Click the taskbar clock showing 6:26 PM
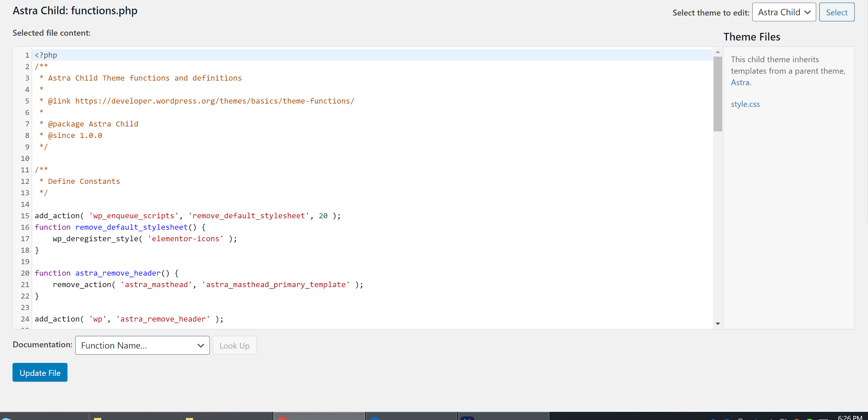 click(x=850, y=417)
